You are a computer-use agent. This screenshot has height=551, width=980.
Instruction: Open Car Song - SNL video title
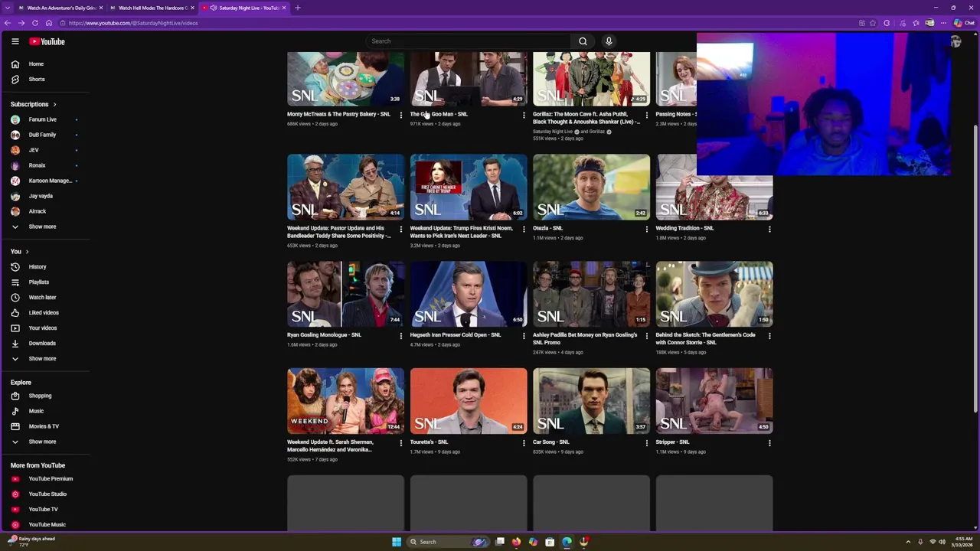[551, 442]
